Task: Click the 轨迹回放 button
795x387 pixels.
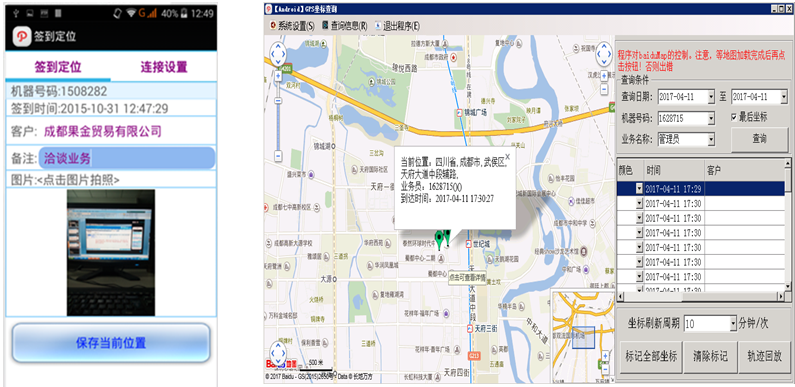Action: tap(763, 356)
